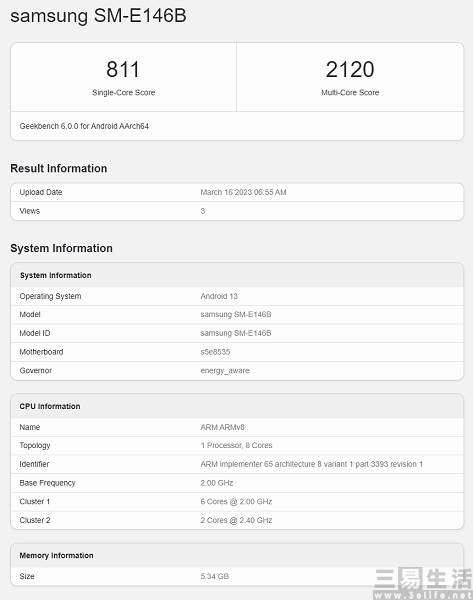This screenshot has width=473, height=600.
Task: Click the Views label
Action: coord(29,211)
